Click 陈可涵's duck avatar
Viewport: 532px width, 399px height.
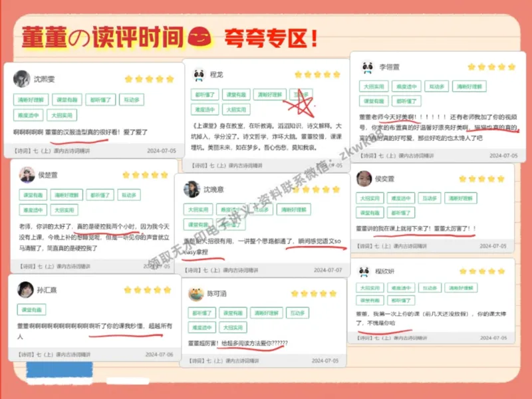(x=196, y=294)
